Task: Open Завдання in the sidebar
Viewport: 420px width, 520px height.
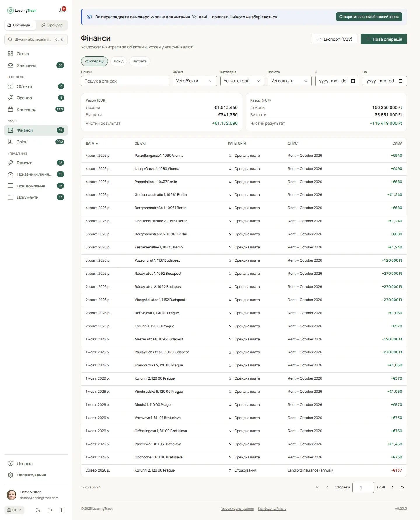Action: 36,65
